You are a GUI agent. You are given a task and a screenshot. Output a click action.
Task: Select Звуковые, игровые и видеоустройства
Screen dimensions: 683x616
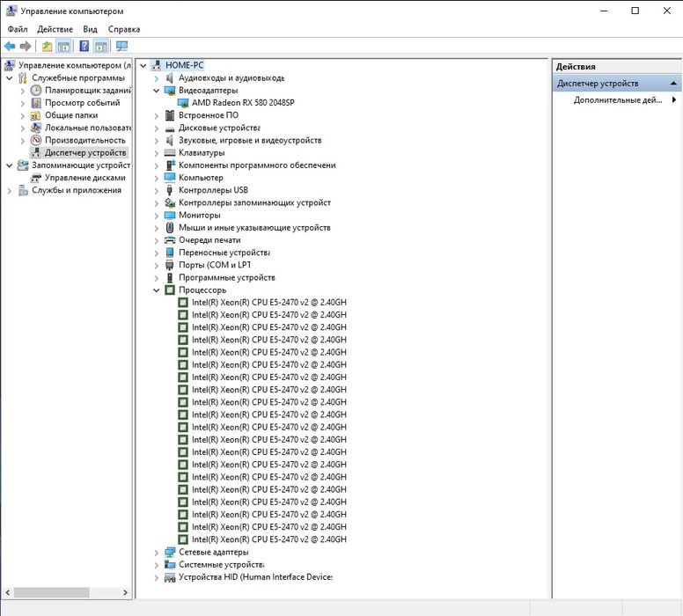coord(250,140)
